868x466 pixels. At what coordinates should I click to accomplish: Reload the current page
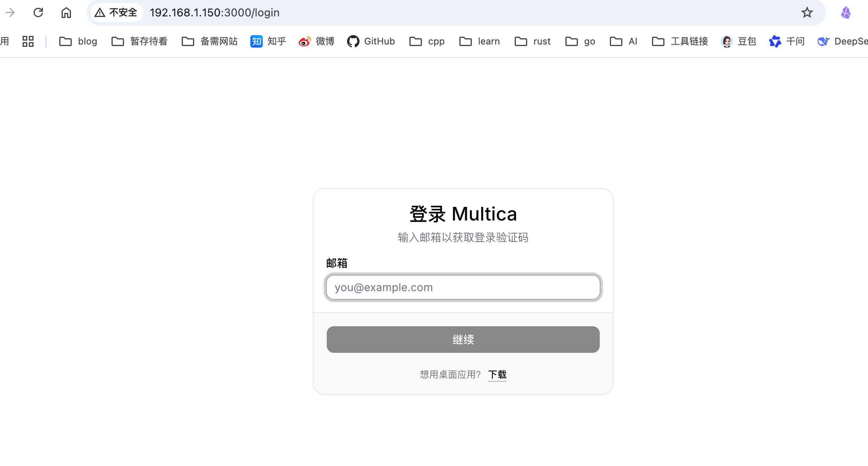(38, 12)
